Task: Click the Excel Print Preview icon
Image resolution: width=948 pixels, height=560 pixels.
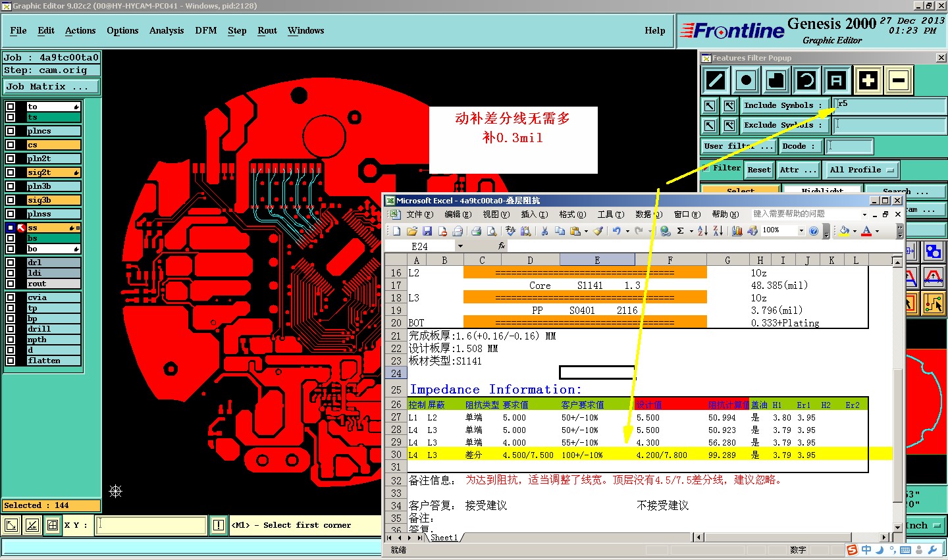Action: tap(491, 231)
